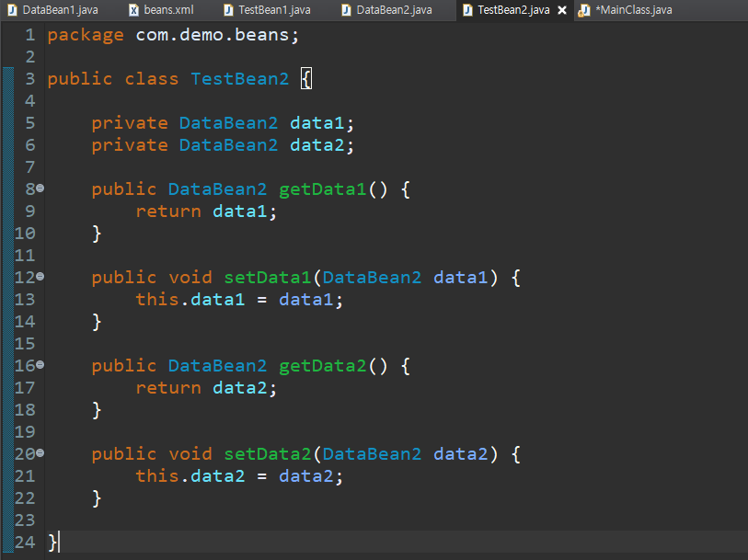Collapse the setData1 method at line 12
This screenshot has height=560, width=748.
40,277
